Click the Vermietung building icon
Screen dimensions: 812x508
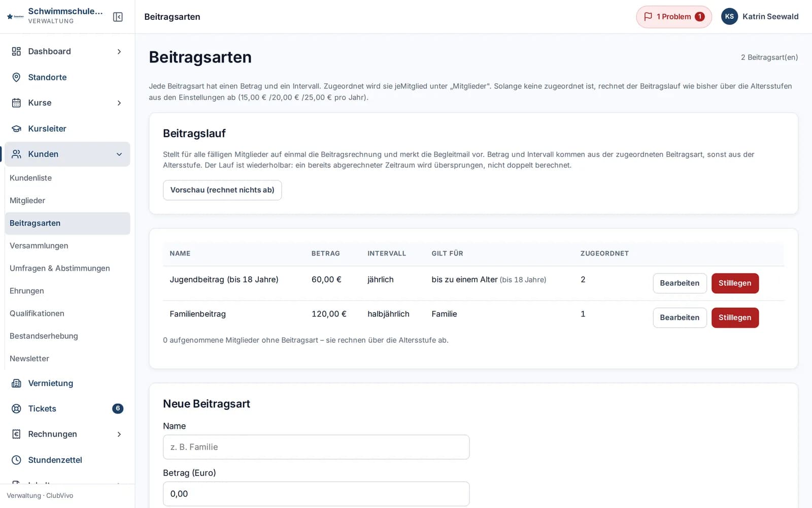(16, 383)
